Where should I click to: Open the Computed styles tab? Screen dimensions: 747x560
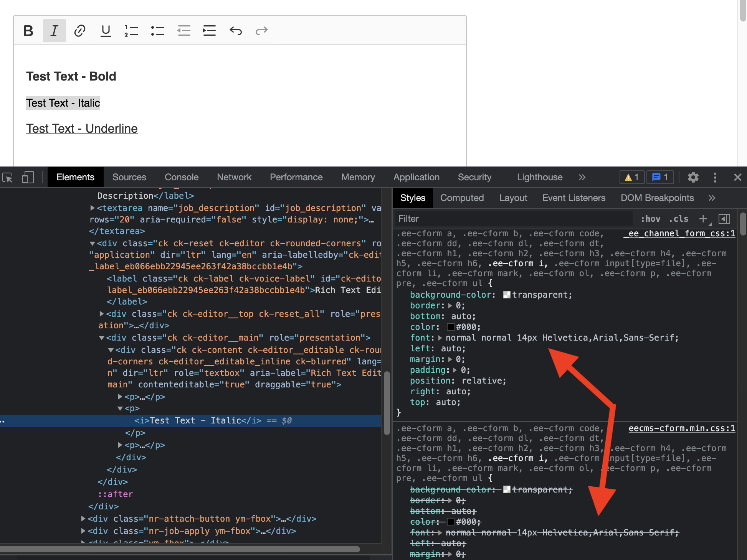click(462, 198)
